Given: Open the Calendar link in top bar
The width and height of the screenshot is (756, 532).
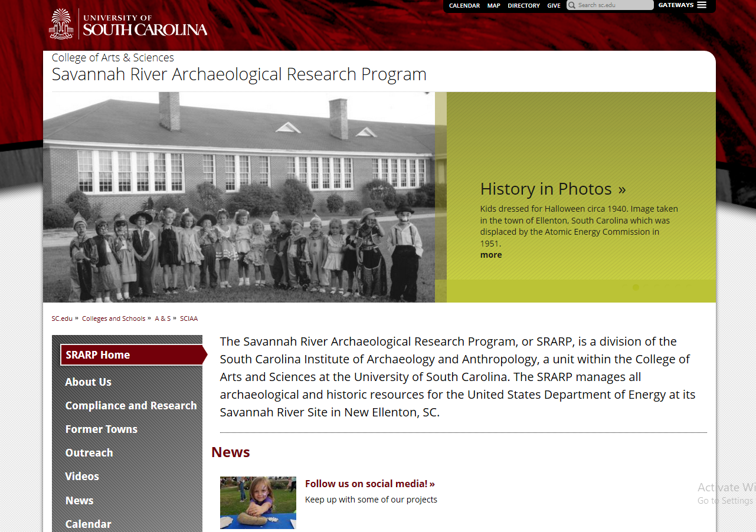Looking at the screenshot, I should coord(464,5).
